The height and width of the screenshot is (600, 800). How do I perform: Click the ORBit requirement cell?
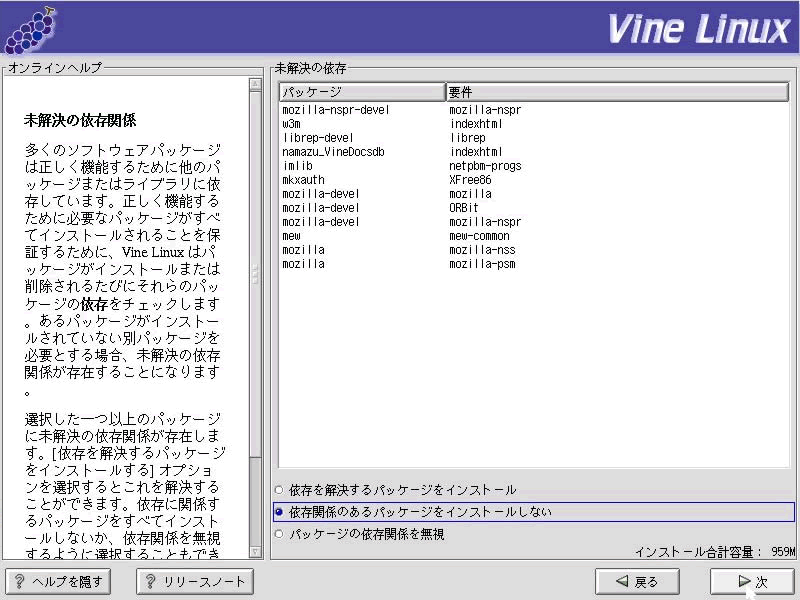coord(464,208)
